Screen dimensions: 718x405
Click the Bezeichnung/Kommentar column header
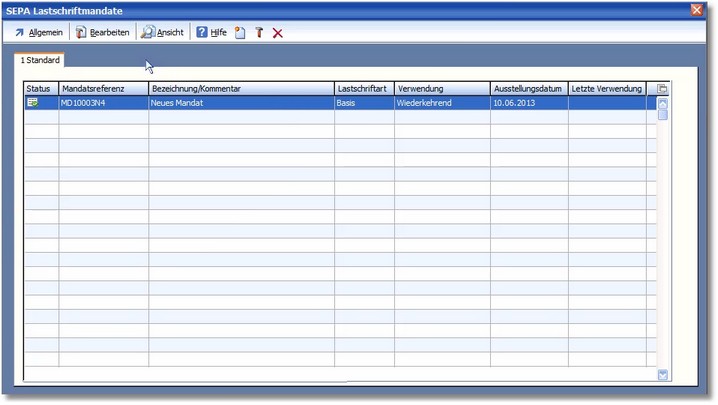[240, 89]
